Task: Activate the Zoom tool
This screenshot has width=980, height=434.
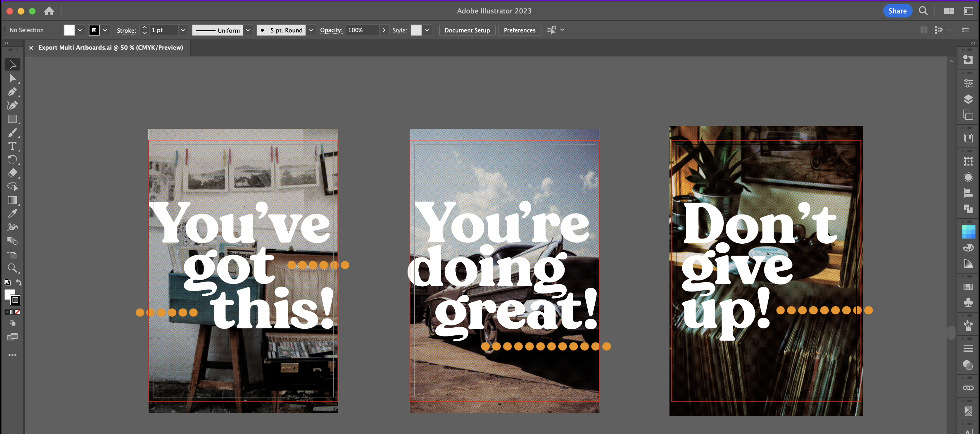Action: click(12, 268)
